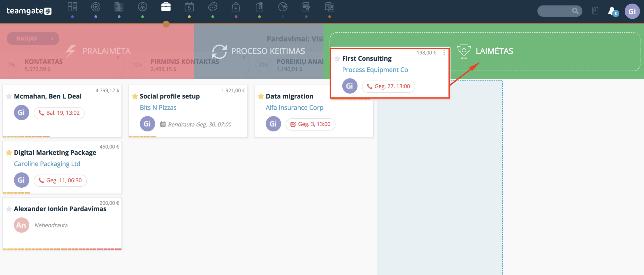
Task: Open the Dashboard icon in top navigation
Action: [x=72, y=7]
